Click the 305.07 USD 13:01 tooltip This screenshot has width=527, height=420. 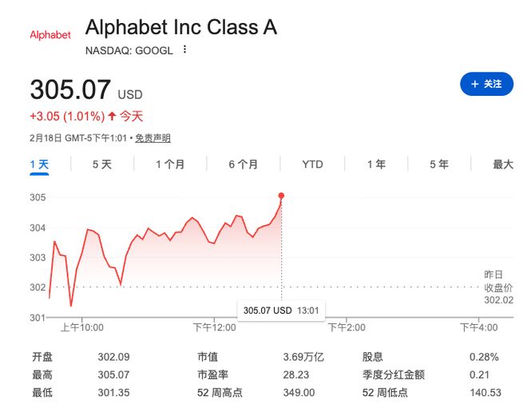(x=281, y=310)
